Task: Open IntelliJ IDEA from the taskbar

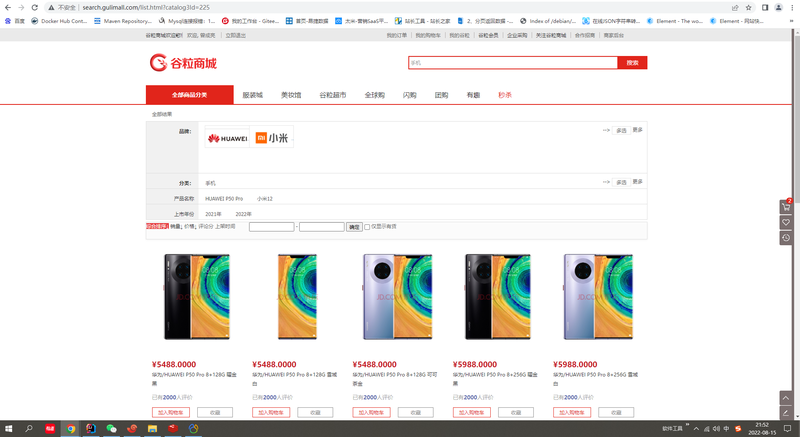Action: (91, 429)
